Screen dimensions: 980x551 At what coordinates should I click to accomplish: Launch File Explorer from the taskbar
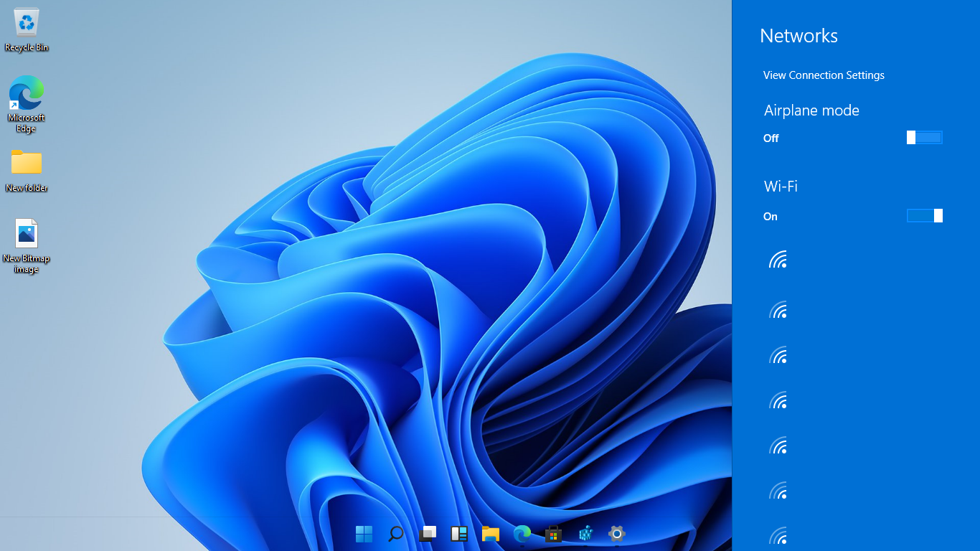pos(491,534)
